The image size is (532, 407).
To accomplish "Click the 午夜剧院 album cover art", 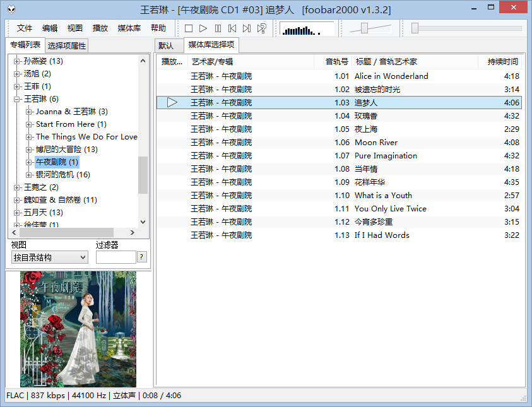I will coord(78,329).
